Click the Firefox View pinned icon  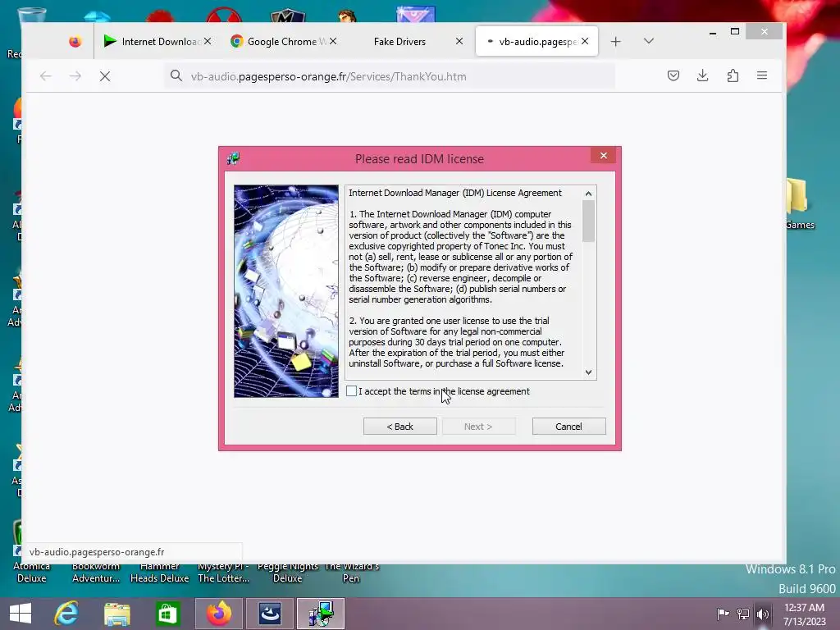75,41
